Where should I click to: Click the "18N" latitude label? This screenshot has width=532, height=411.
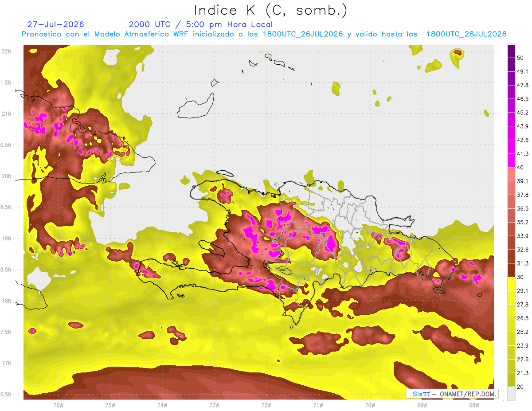pos(8,301)
